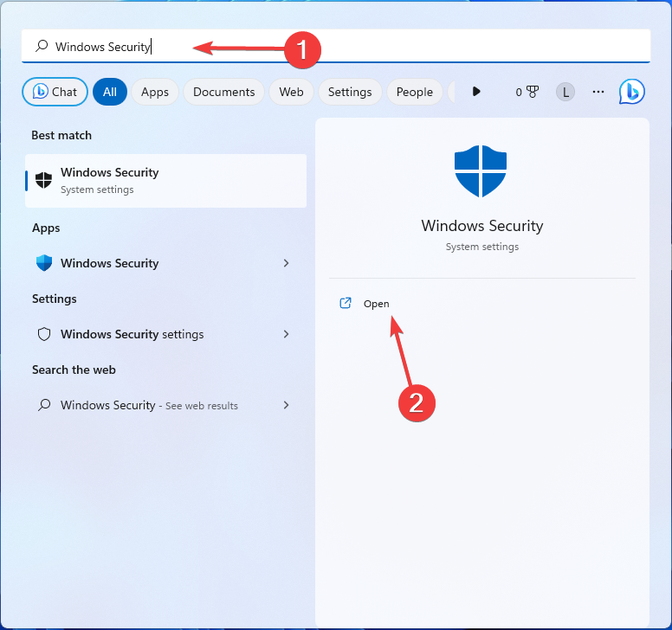Click the Windows Security search text field

pyautogui.click(x=336, y=46)
